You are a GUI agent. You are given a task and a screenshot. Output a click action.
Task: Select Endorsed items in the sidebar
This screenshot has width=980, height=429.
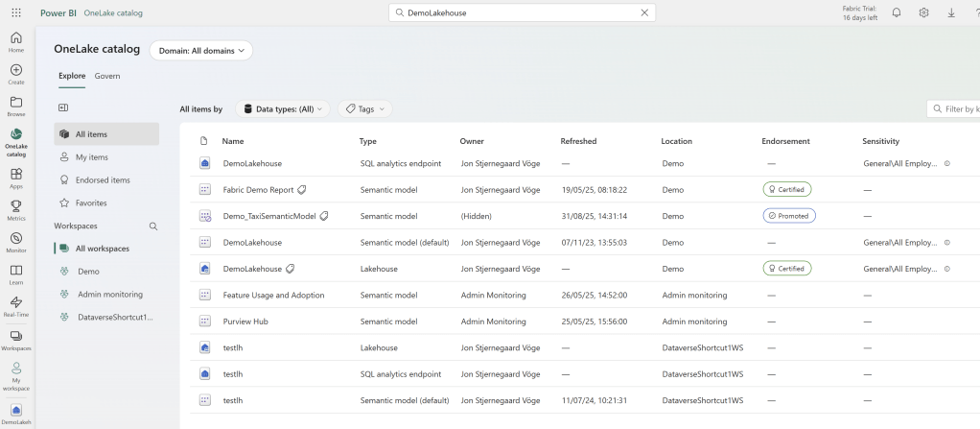pyautogui.click(x=103, y=180)
